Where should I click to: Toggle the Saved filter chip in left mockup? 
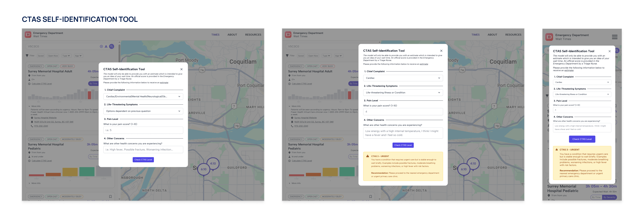(x=41, y=56)
